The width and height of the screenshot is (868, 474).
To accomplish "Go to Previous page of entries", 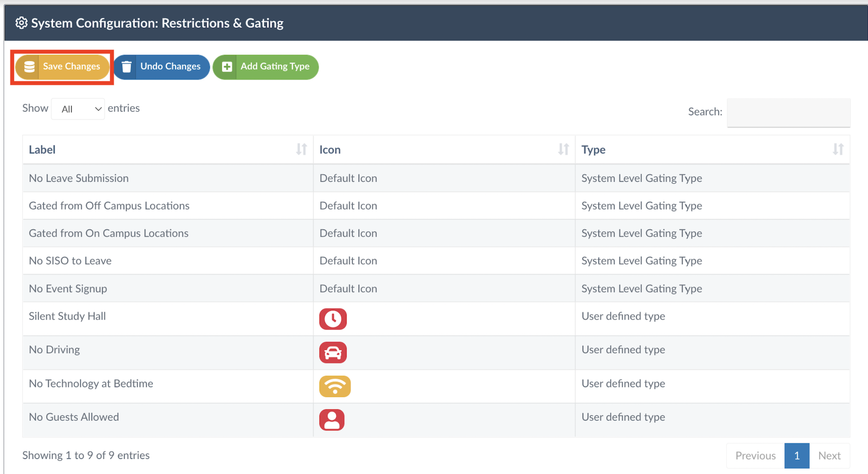I will click(755, 455).
